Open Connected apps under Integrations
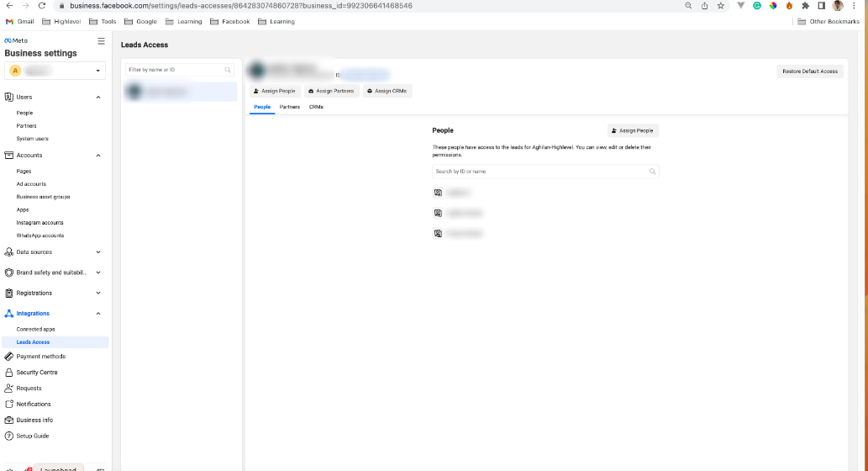The width and height of the screenshot is (868, 471). pos(35,329)
